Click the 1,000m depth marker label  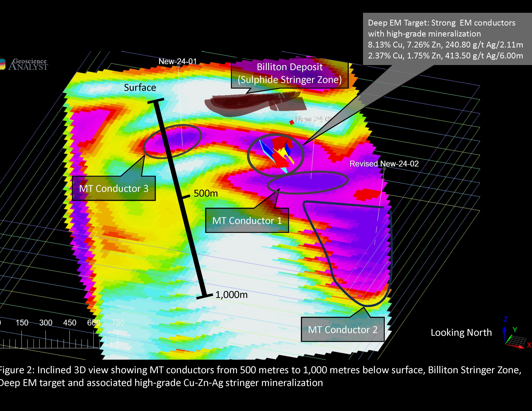point(231,295)
